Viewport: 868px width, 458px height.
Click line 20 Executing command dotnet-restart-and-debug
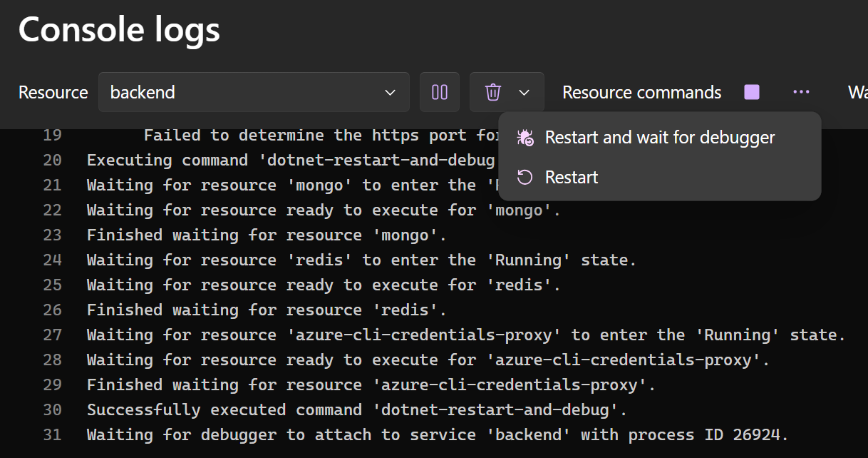click(291, 160)
